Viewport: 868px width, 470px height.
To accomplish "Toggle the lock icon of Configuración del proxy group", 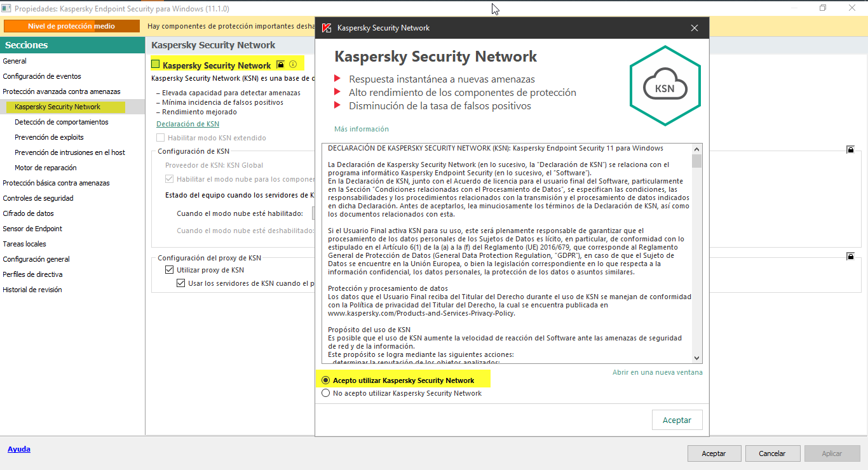I will (x=850, y=257).
